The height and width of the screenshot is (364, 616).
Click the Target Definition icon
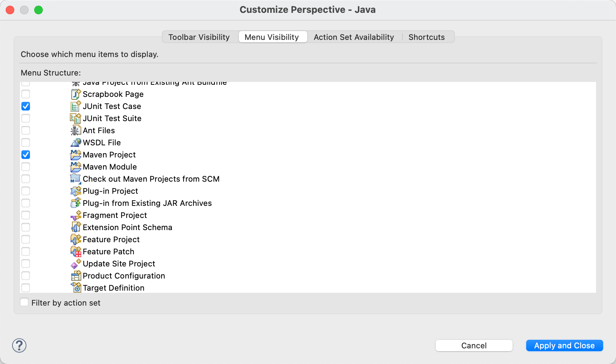pos(76,288)
